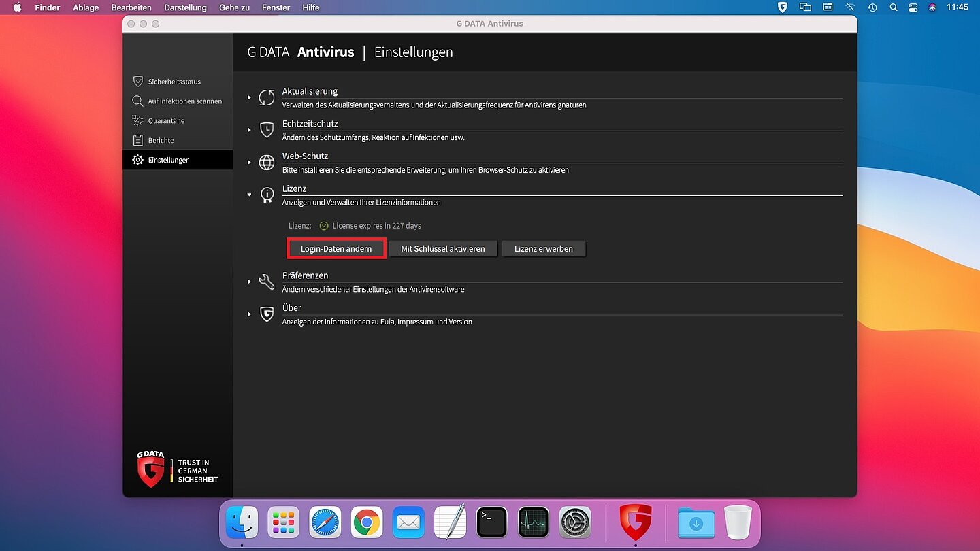
Task: Click Mit Schlüssel aktivieren button
Action: click(x=443, y=249)
